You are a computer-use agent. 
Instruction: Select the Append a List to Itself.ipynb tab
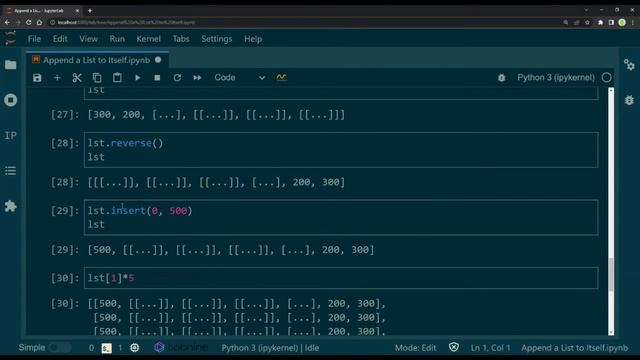[97, 60]
